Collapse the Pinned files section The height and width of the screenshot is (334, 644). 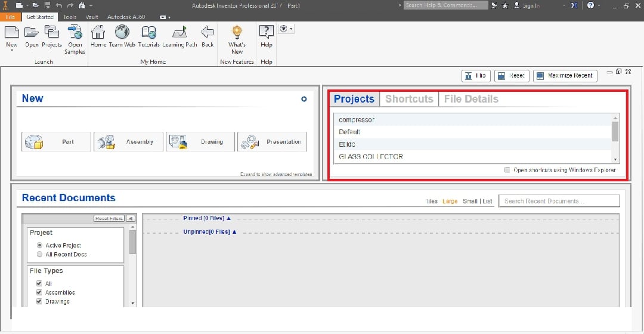[x=206, y=219]
